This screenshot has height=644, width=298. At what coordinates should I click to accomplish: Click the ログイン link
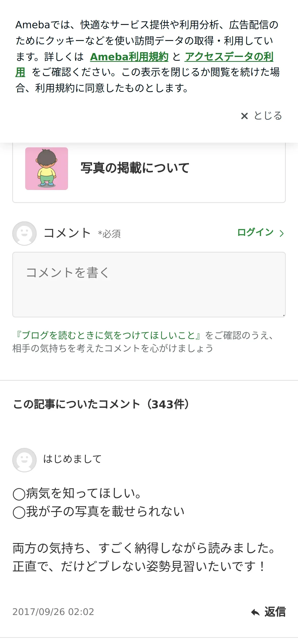(x=255, y=232)
